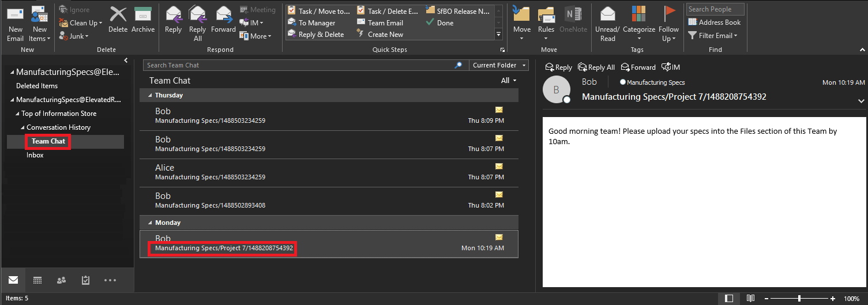Run the To Manager quick step
Viewport: 868px width, 305px height.
tap(311, 23)
